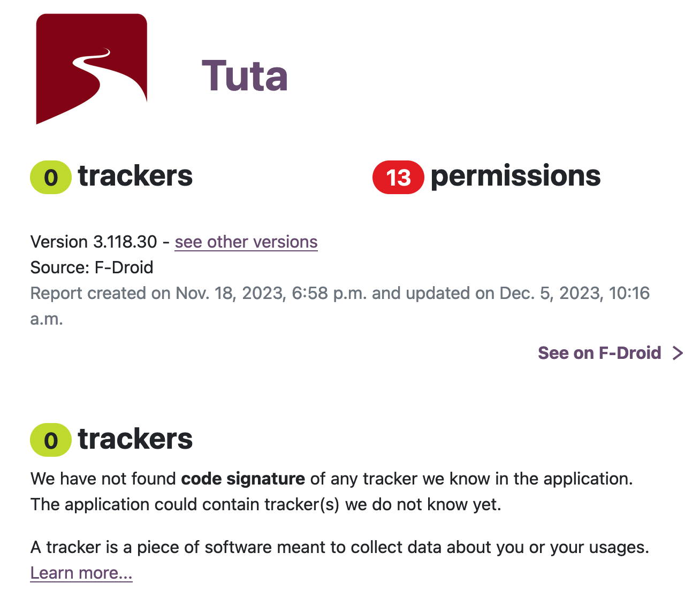
Task: Open the "see other versions" link
Action: point(246,242)
